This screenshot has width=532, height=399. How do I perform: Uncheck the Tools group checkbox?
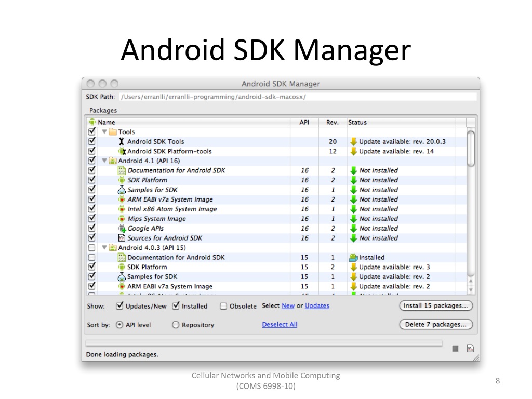[91, 131]
